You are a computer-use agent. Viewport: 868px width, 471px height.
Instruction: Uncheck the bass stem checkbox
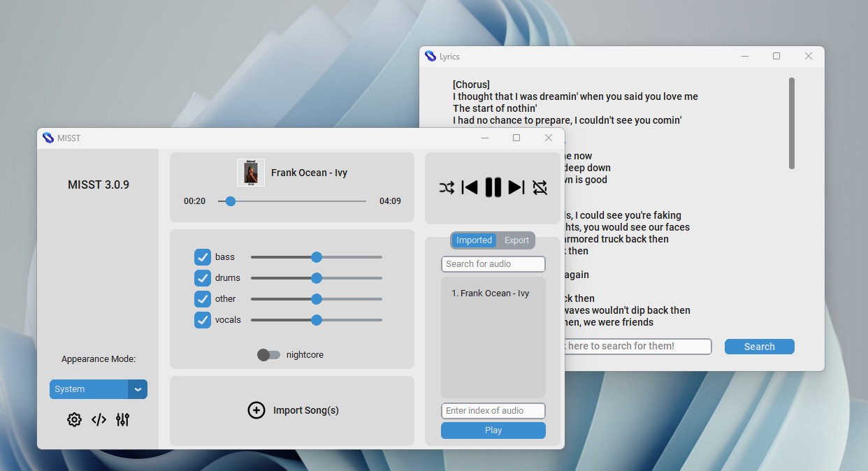tap(203, 257)
